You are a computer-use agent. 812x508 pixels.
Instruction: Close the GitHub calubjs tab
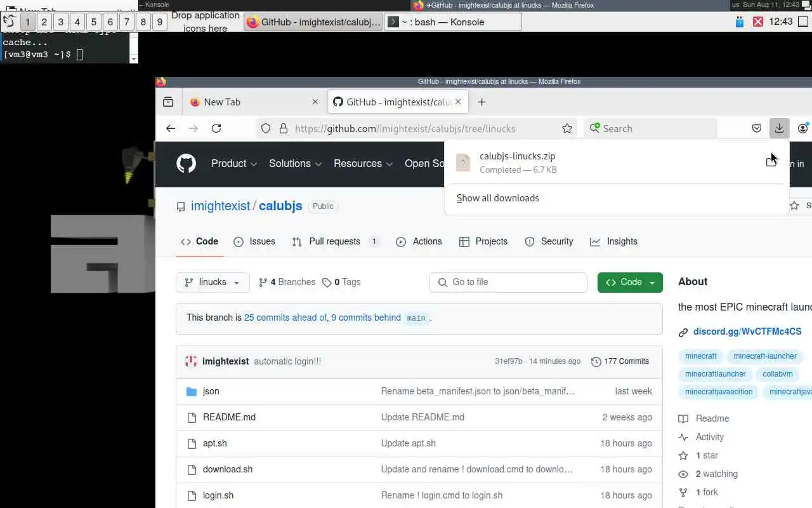(x=458, y=102)
